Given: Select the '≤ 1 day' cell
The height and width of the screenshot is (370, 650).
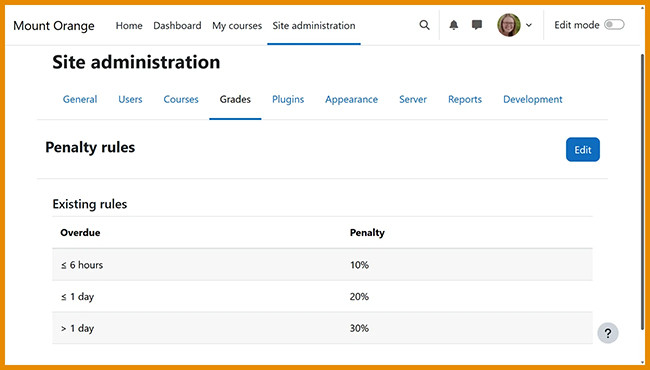Looking at the screenshot, I should pyautogui.click(x=78, y=297).
